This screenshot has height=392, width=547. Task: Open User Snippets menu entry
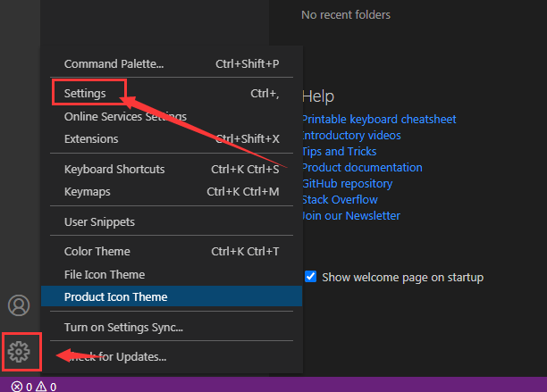[x=99, y=221]
